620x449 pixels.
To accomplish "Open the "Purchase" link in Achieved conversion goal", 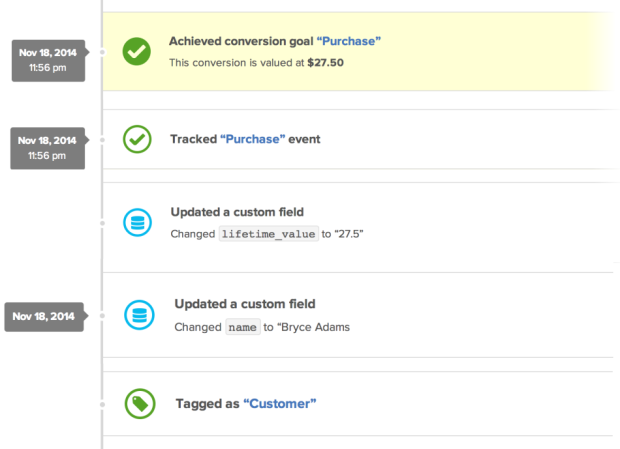I will coord(349,41).
